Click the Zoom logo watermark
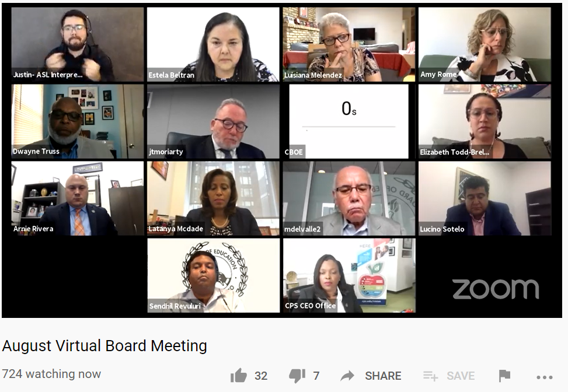Image resolution: width=568 pixels, height=392 pixels. [x=496, y=289]
